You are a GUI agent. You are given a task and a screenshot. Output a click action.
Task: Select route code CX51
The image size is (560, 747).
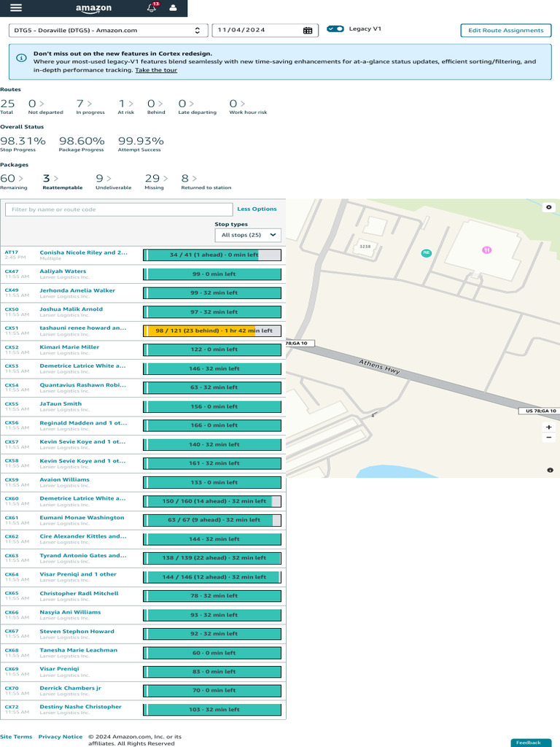pyautogui.click(x=12, y=328)
